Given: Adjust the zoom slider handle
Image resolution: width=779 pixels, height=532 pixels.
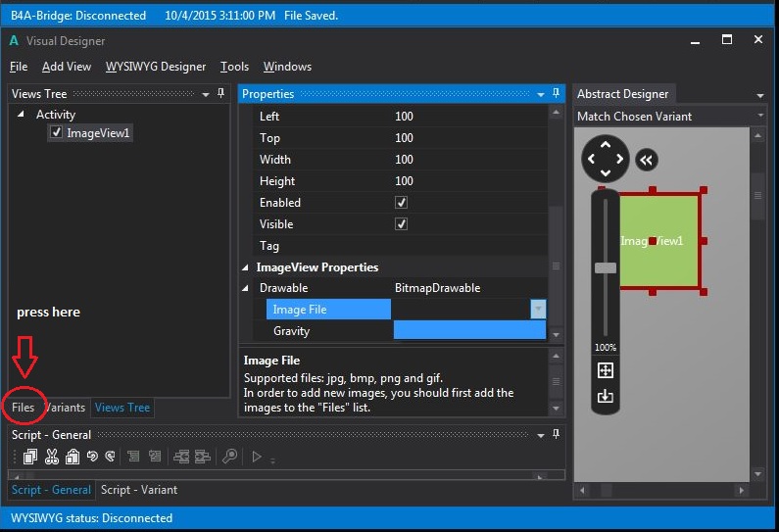Looking at the screenshot, I should coord(606,267).
